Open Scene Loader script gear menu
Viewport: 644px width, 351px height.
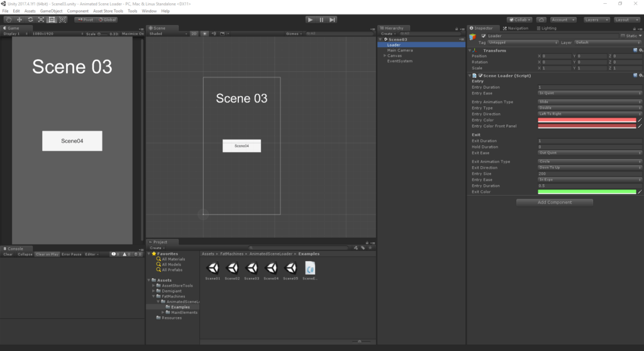click(x=641, y=75)
